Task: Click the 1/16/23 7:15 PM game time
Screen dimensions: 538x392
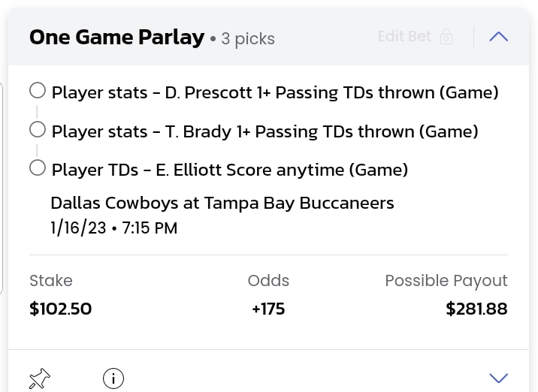Action: (114, 228)
